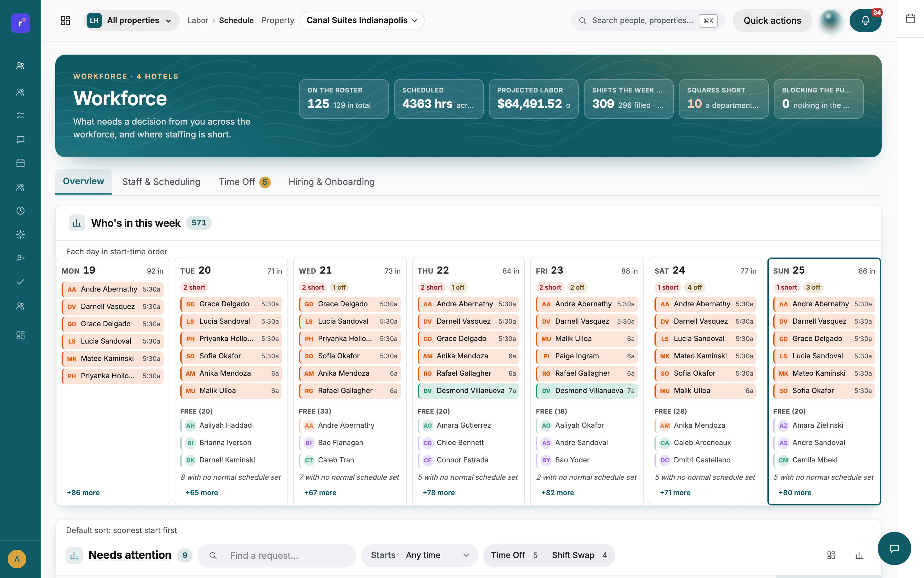Open the profile avatar next to Quick actions
The image size is (924, 578).
(830, 21)
